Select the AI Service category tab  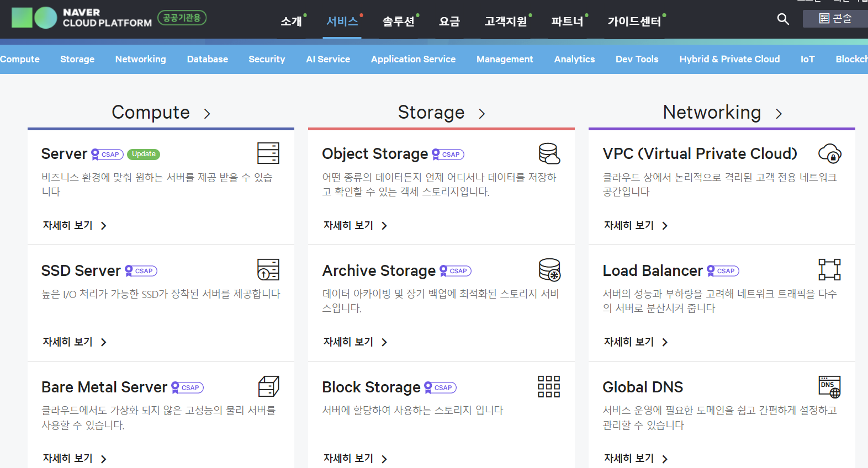(x=328, y=59)
